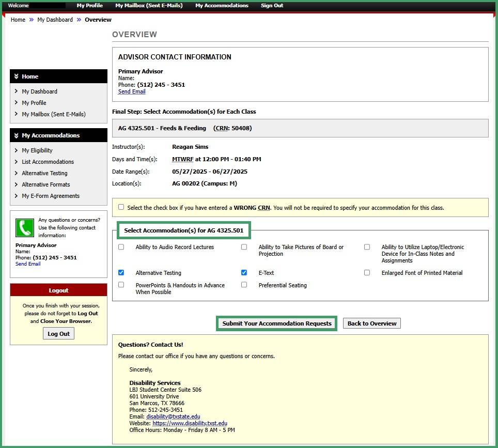Collapse the Home section double-chevron icon

16,76
